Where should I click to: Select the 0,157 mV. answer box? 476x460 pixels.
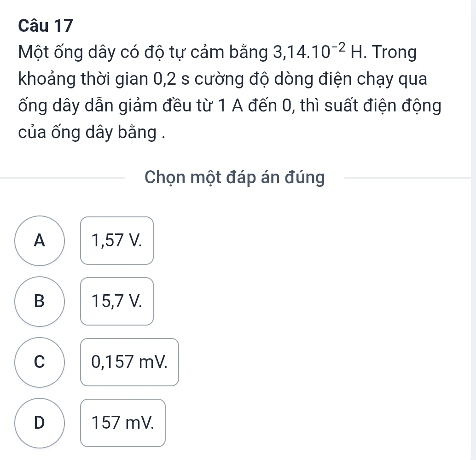click(130, 362)
